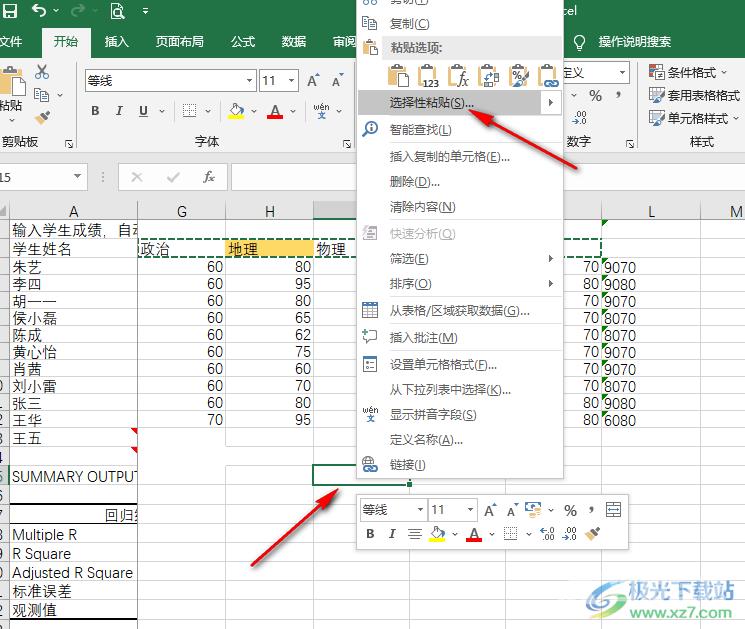Click the Confirm checkmark in formula bar

click(x=173, y=177)
